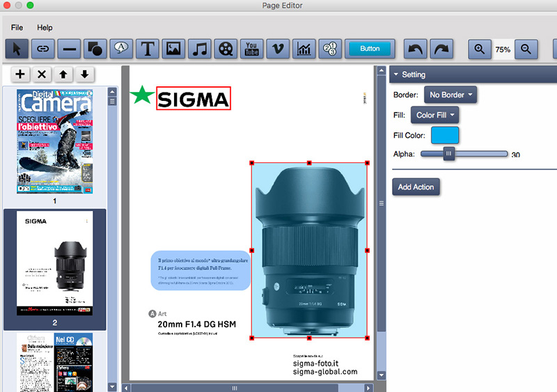557x392 pixels.
Task: Select the shapes tool
Action: (95, 49)
